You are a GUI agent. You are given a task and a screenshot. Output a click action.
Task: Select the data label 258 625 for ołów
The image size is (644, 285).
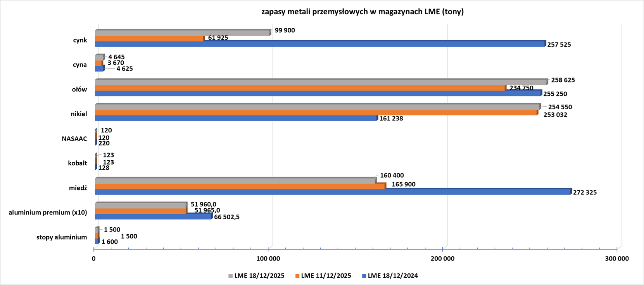[563, 80]
